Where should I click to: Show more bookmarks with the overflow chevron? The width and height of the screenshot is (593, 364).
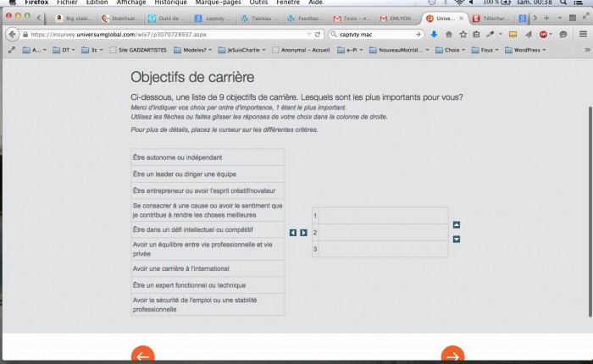[587, 50]
